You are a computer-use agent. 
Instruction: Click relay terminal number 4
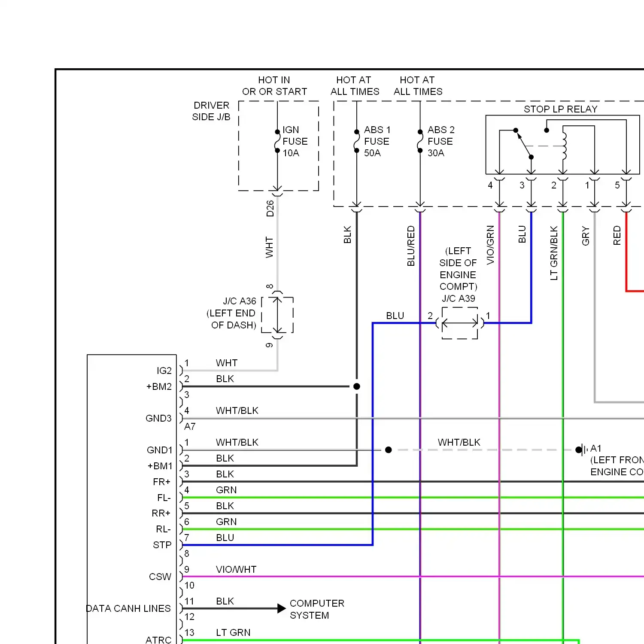point(490,185)
